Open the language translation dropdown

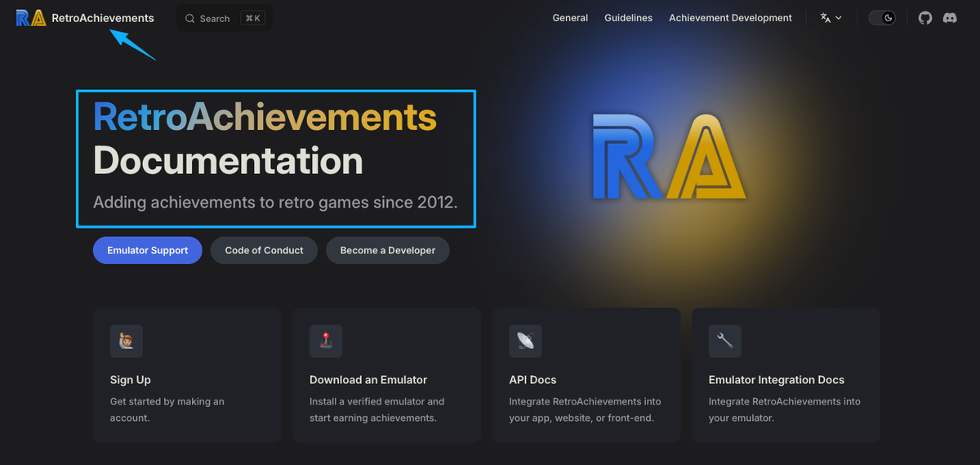coord(831,18)
